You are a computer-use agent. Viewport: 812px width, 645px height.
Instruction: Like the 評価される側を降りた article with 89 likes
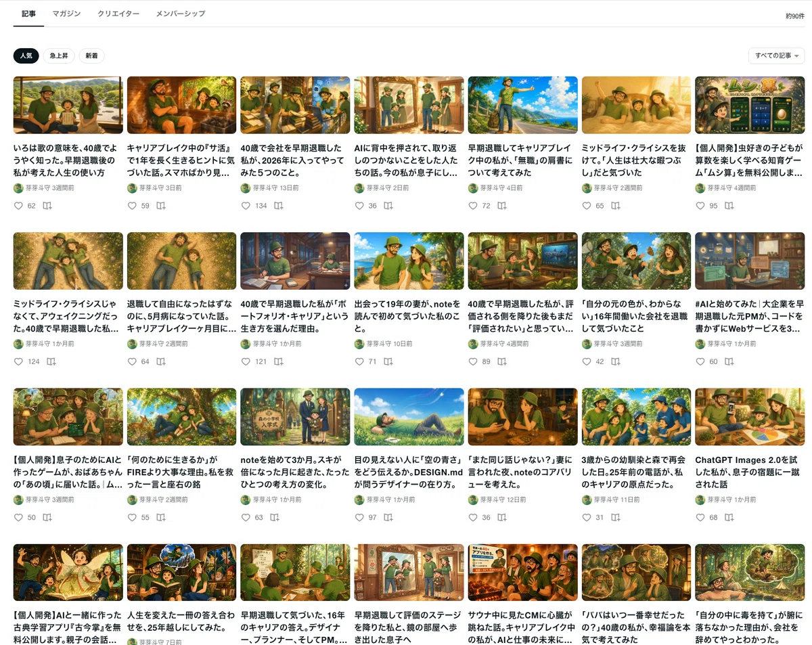(x=473, y=362)
